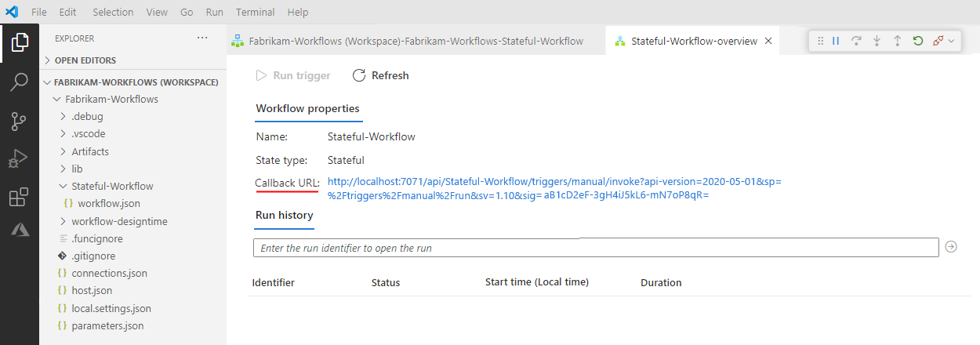
Task: Open the Terminal menu
Action: [255, 13]
